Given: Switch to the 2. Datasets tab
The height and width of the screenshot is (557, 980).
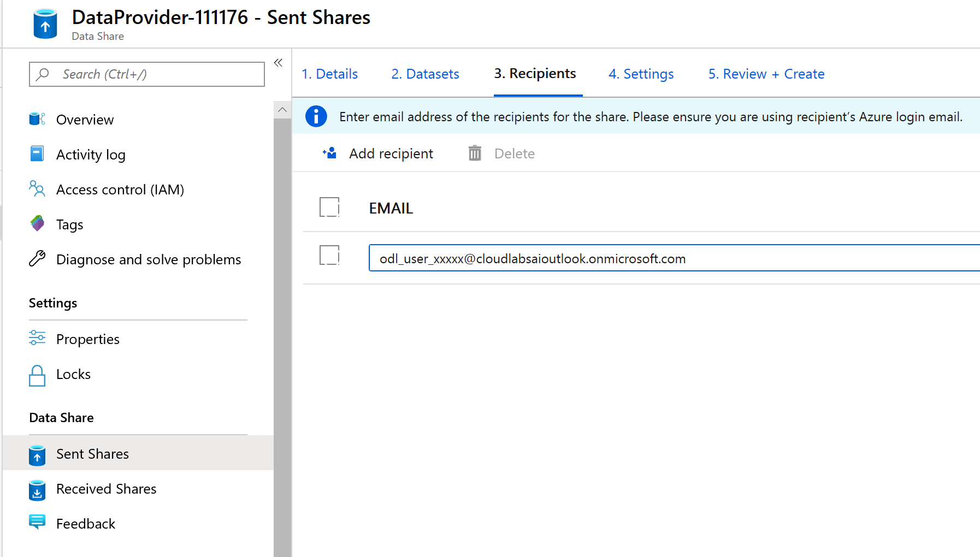Looking at the screenshot, I should 426,74.
